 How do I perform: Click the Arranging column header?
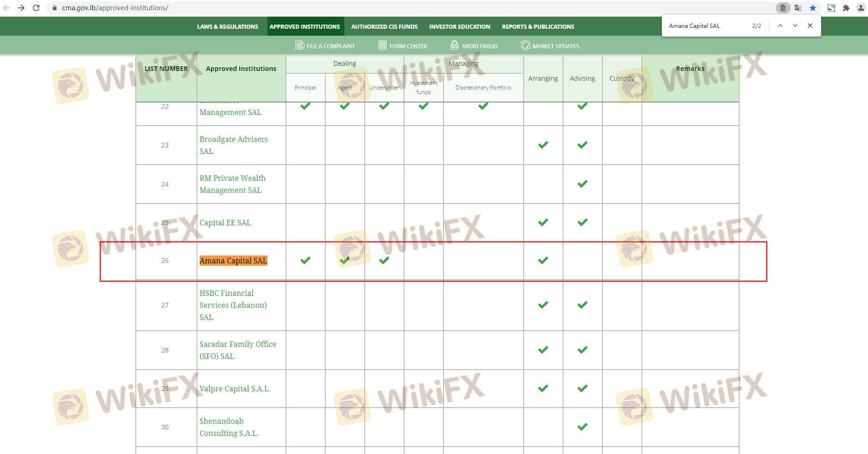(543, 78)
